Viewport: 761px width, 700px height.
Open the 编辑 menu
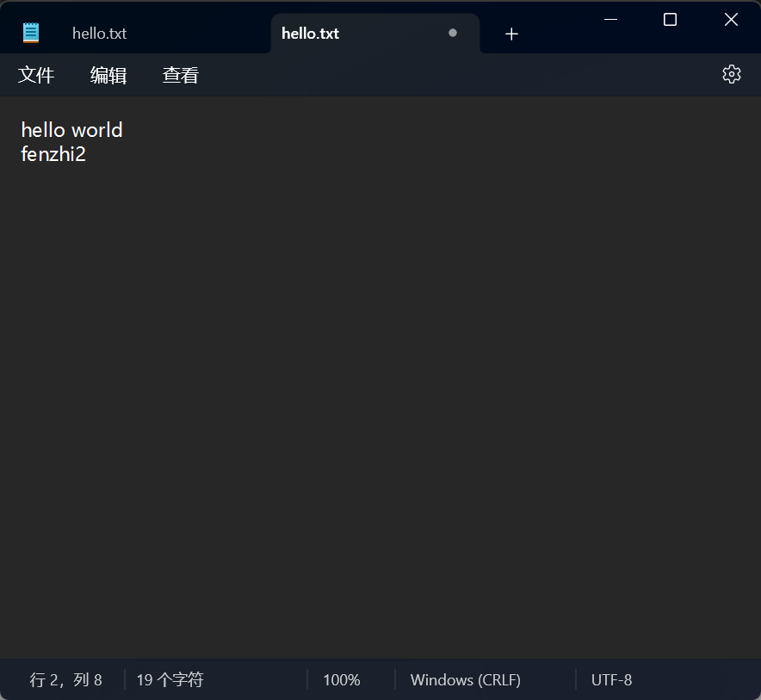pyautogui.click(x=108, y=75)
